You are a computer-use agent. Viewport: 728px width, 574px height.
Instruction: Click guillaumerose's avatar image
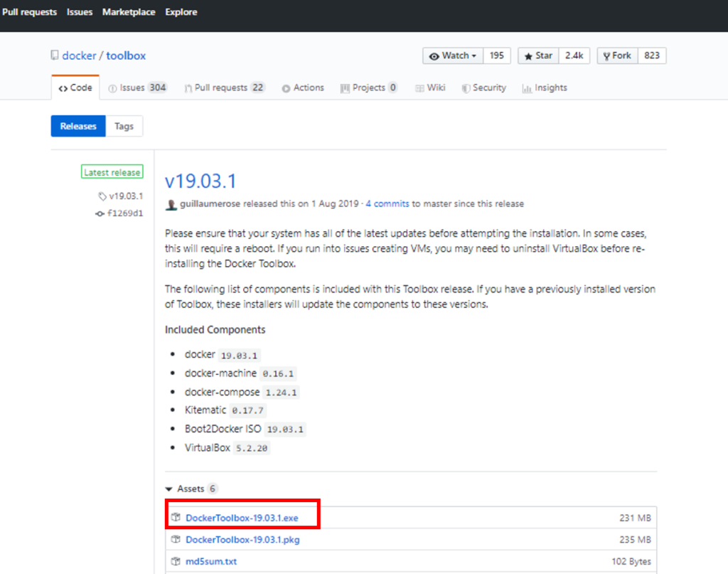171,203
